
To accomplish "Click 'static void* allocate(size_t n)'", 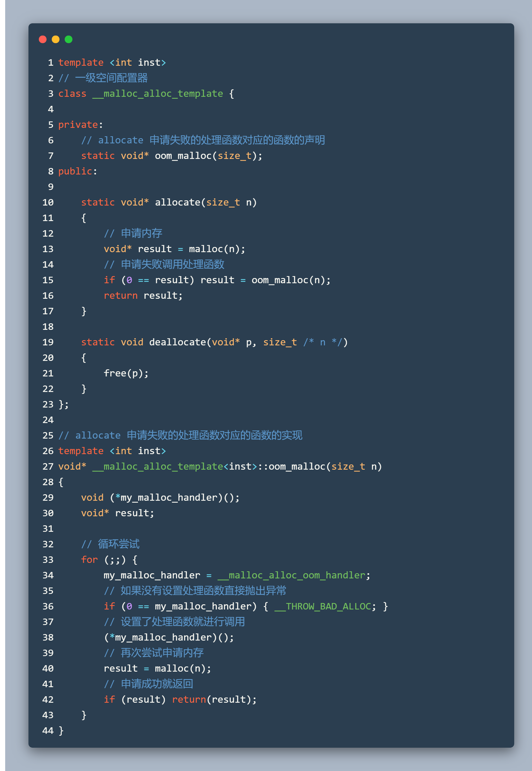I will point(169,203).
